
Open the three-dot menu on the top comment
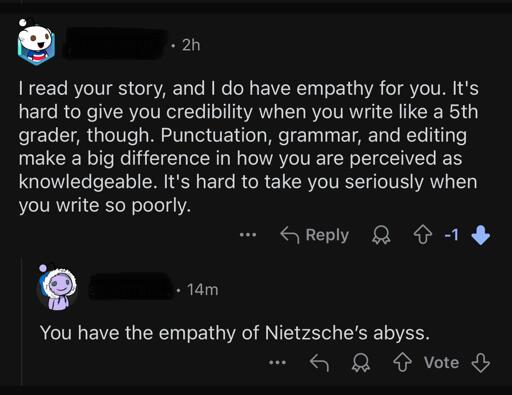tap(248, 235)
